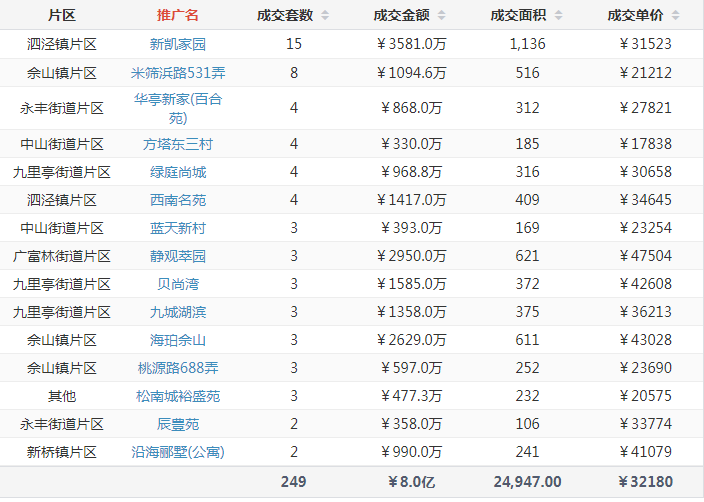Open the 华亭新家(百合苑) link
Viewport: 704px width, 502px height.
(x=178, y=108)
